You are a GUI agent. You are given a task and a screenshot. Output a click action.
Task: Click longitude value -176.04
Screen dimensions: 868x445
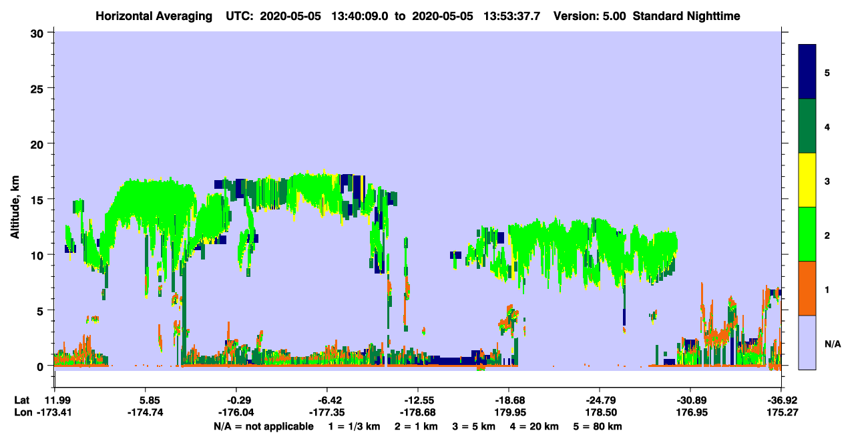tap(236, 413)
